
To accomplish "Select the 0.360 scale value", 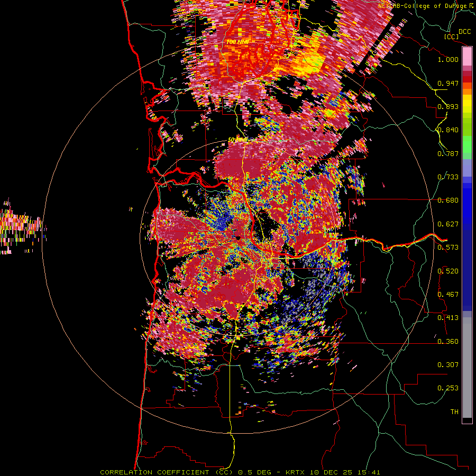I will [448, 342].
